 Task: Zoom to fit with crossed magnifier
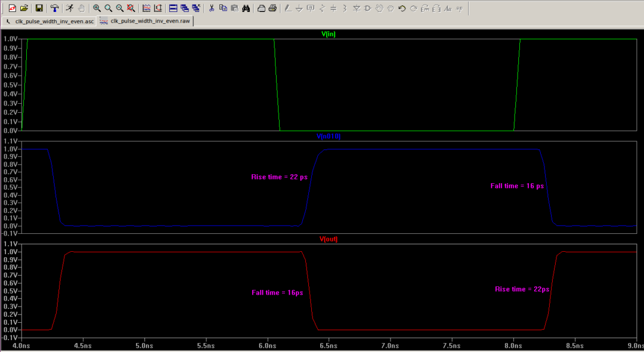tap(131, 8)
